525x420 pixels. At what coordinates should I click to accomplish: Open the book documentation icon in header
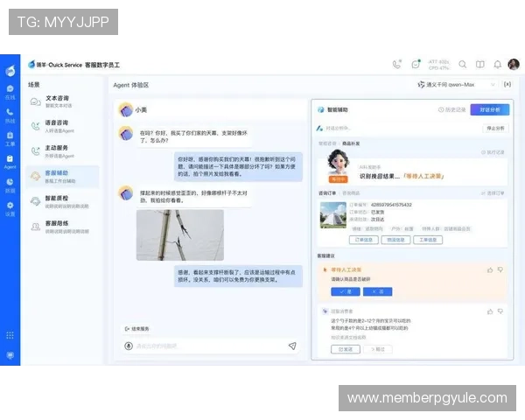coord(480,64)
